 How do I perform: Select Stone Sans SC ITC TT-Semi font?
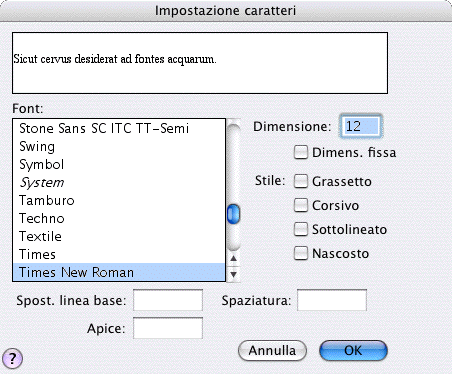point(119,128)
